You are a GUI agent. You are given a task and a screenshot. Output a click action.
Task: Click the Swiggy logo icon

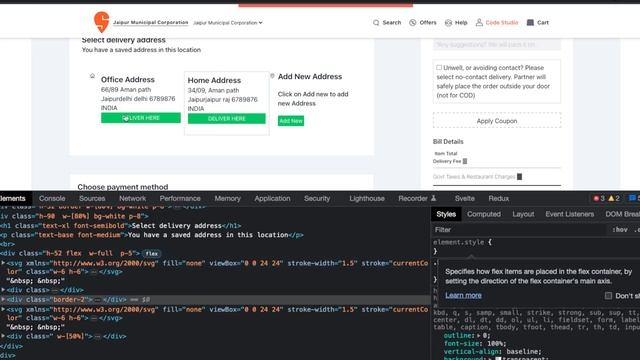point(102,22)
